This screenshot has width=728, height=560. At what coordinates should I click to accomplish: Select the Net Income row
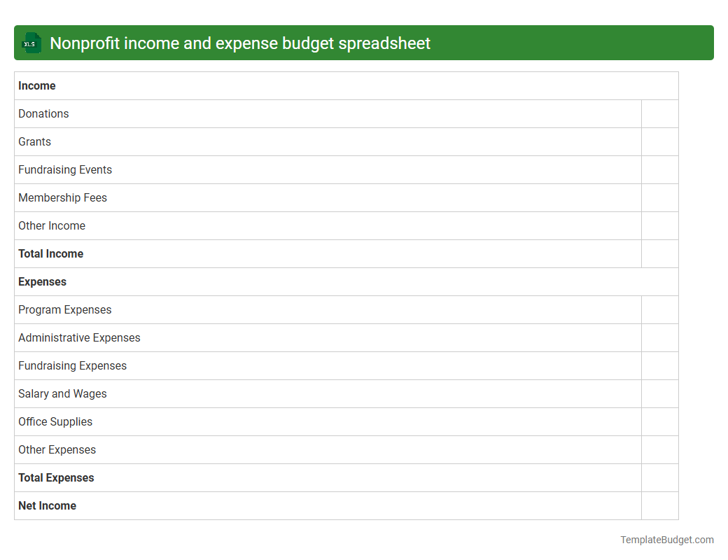click(47, 505)
